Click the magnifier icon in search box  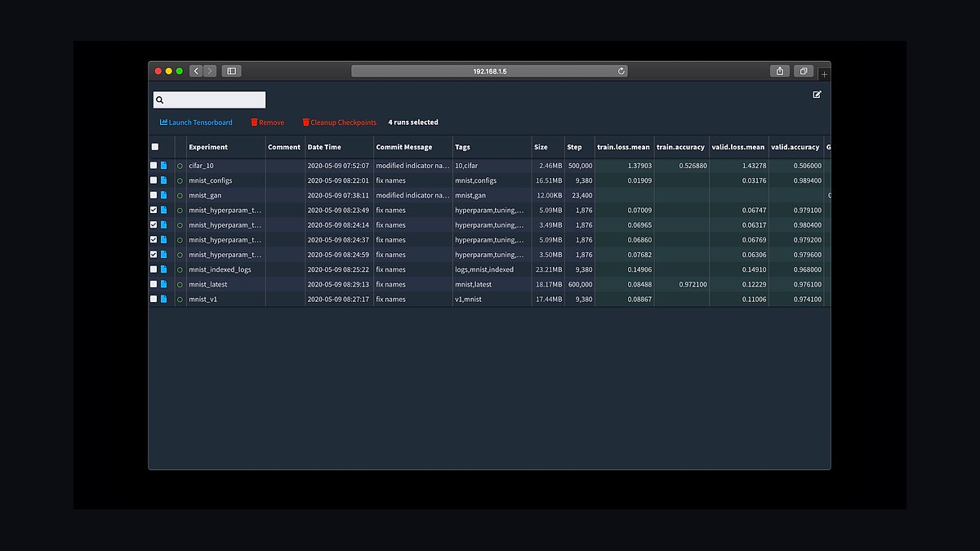click(160, 100)
